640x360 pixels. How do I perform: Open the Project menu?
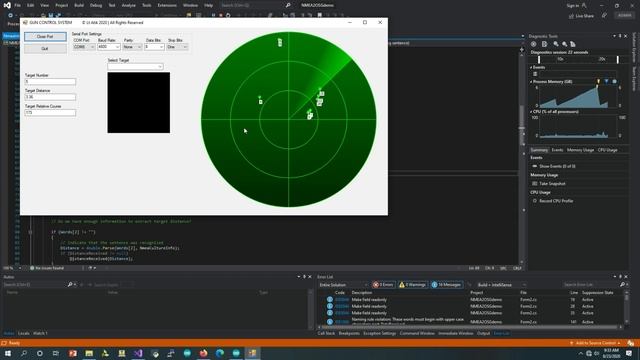tap(62, 5)
